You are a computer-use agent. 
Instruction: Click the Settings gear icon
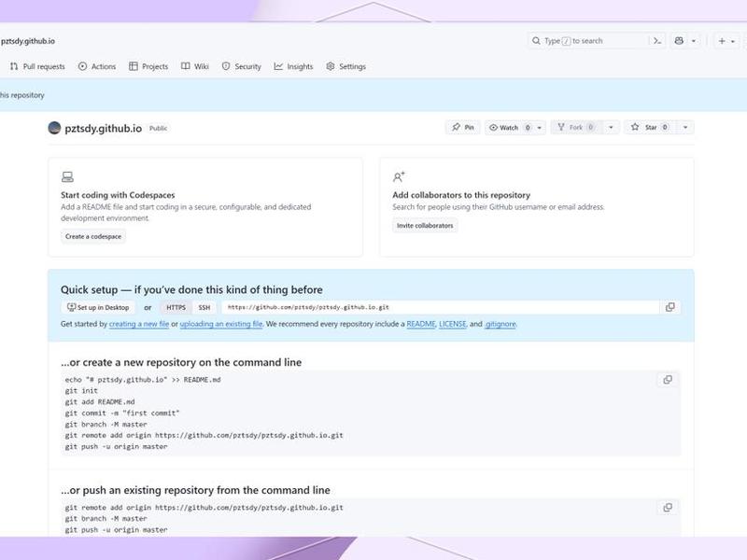pyautogui.click(x=331, y=66)
